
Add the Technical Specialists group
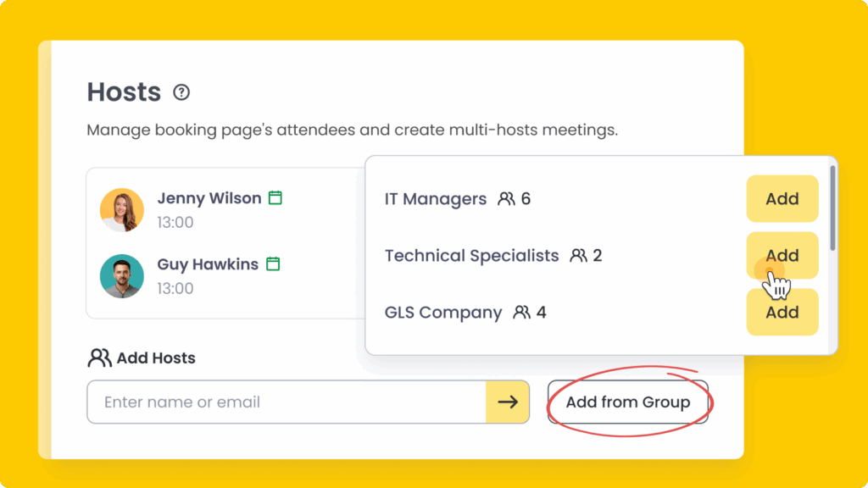coord(782,255)
